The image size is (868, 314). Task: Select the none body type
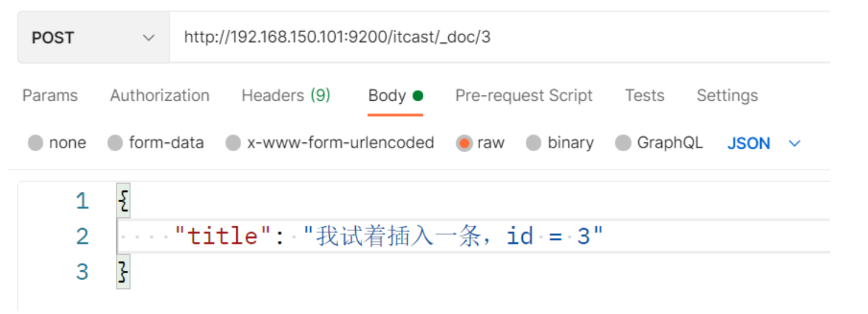pos(36,143)
